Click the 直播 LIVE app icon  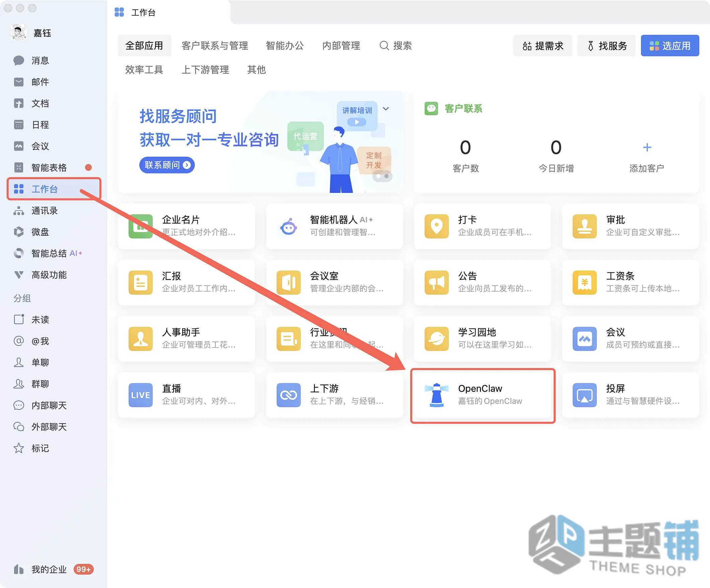(140, 395)
